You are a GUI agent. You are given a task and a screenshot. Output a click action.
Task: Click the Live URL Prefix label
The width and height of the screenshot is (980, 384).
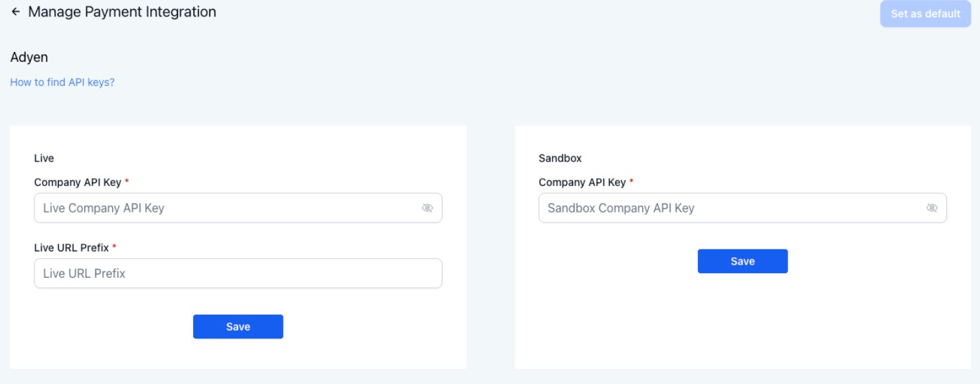71,247
